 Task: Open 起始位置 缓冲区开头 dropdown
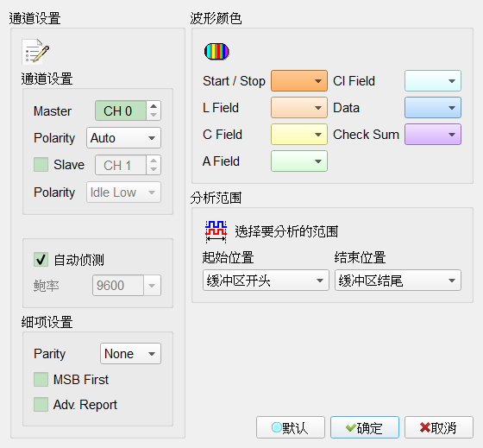click(x=266, y=281)
